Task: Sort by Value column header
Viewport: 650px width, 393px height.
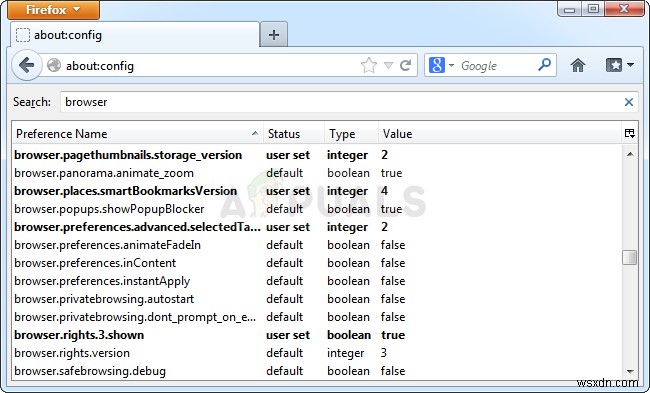Action: coord(500,134)
